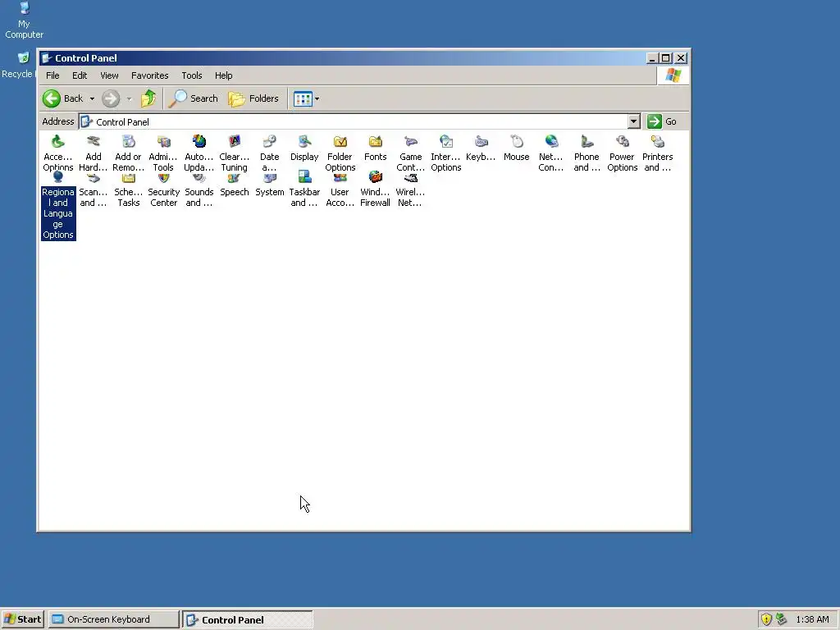This screenshot has width=840, height=630.
Task: Open Power Options icon
Action: coord(622,153)
